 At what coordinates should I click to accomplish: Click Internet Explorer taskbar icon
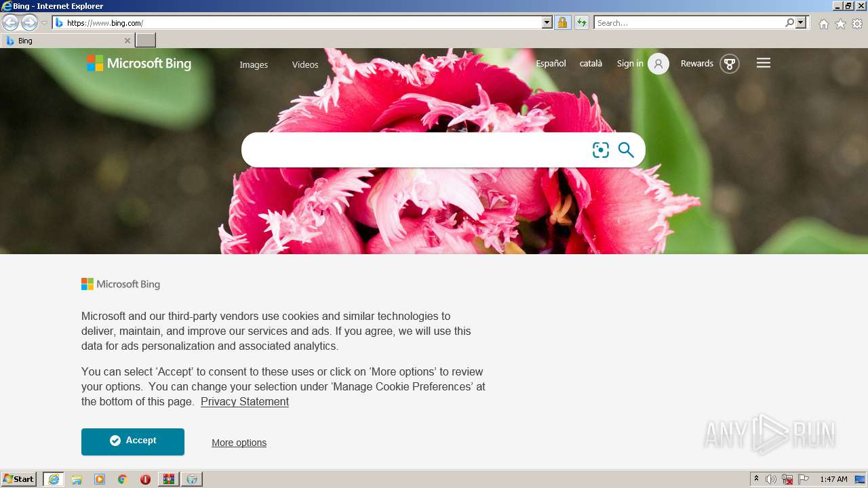click(54, 479)
